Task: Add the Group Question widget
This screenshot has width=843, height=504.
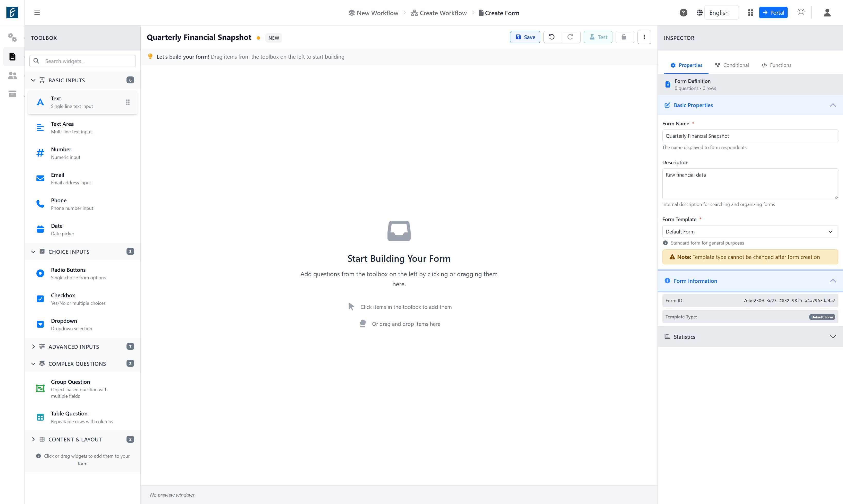Action: coord(82,389)
